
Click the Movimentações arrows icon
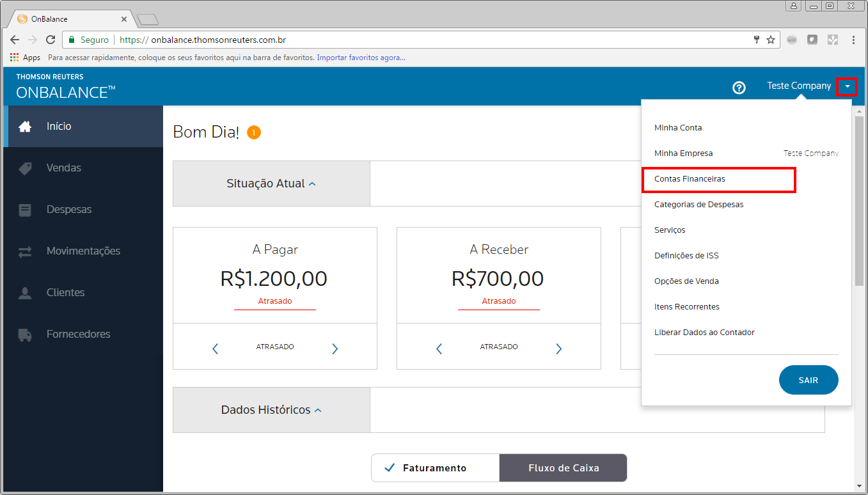[25, 251]
